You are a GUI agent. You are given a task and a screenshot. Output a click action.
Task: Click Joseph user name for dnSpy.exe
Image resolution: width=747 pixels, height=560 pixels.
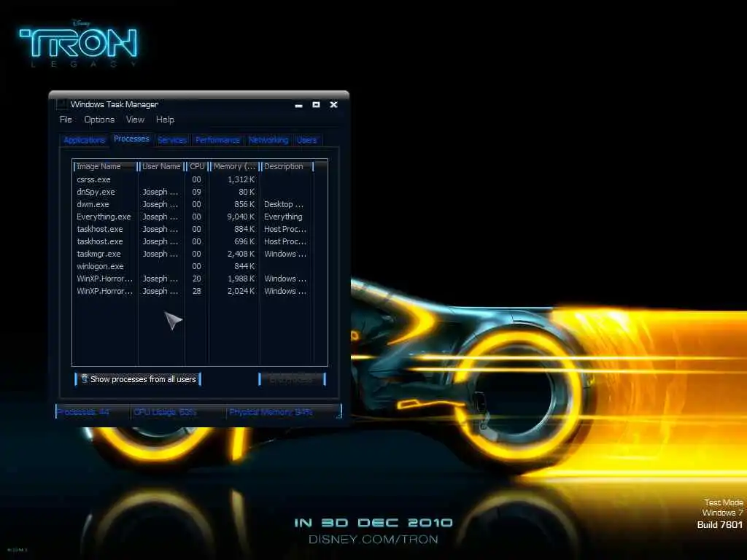tap(160, 192)
